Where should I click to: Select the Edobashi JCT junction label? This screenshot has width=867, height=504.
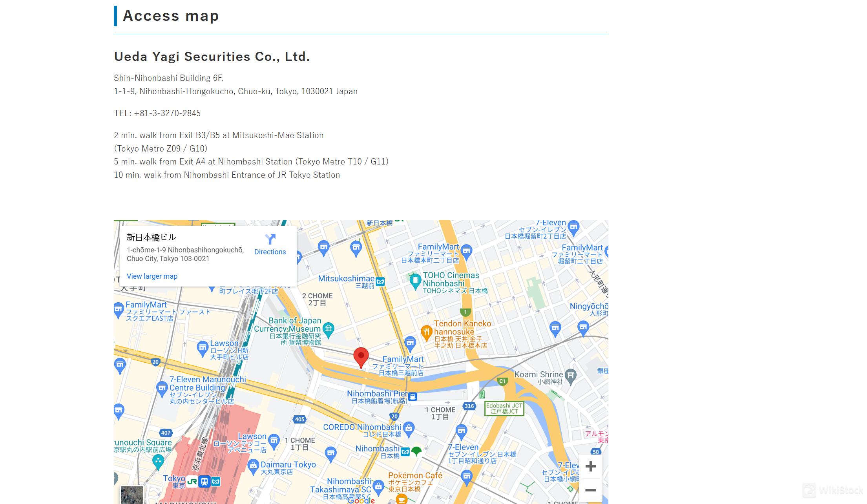coord(504,408)
